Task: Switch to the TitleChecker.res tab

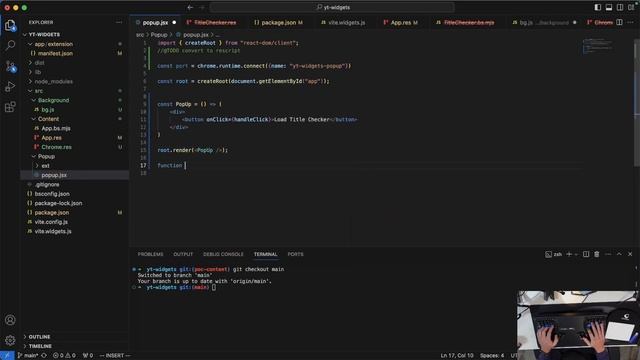Action: tap(215, 23)
